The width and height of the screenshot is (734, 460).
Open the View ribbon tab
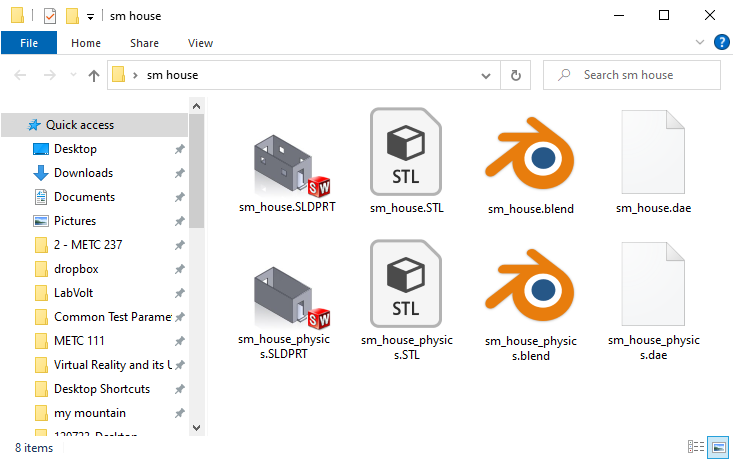[200, 43]
